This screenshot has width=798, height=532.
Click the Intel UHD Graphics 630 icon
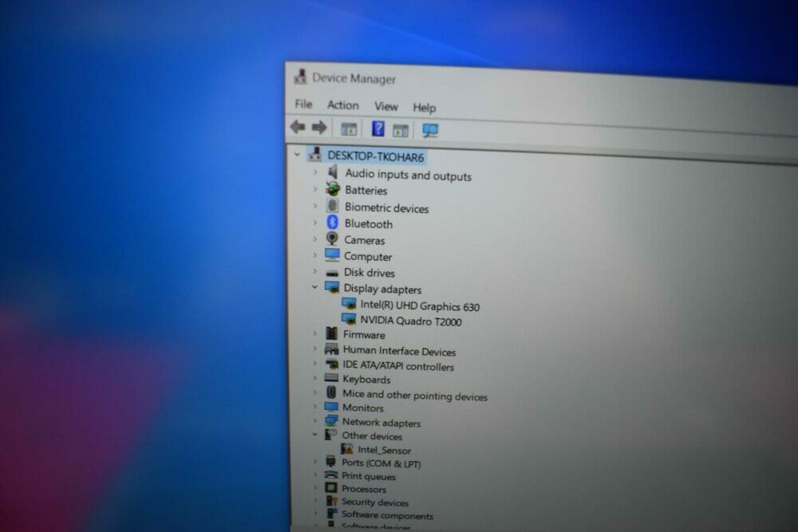(350, 304)
